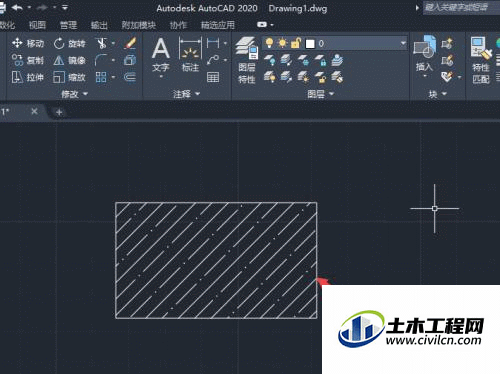
Task: Toggle layer on/off lightbulb icon
Action: tap(269, 43)
